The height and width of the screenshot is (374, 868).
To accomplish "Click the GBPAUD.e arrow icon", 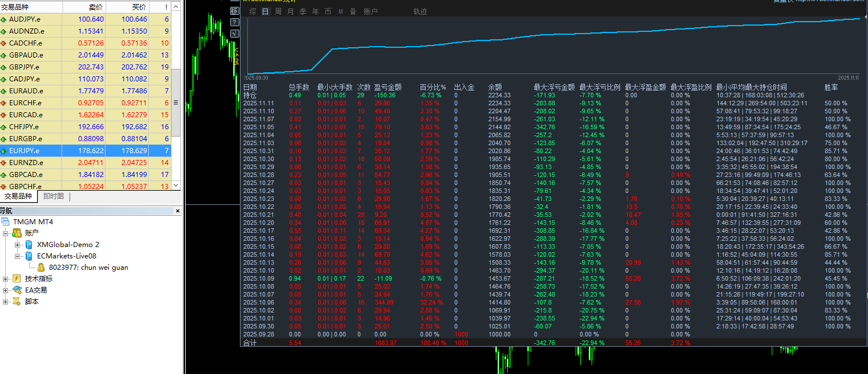I will tap(4, 55).
